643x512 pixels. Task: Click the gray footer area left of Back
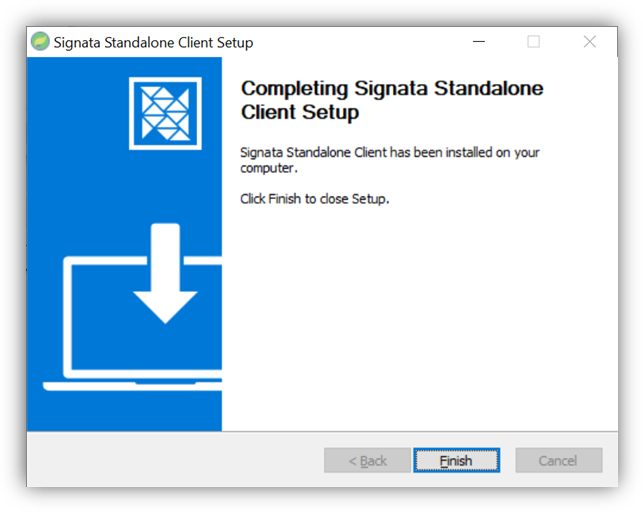(x=170, y=460)
